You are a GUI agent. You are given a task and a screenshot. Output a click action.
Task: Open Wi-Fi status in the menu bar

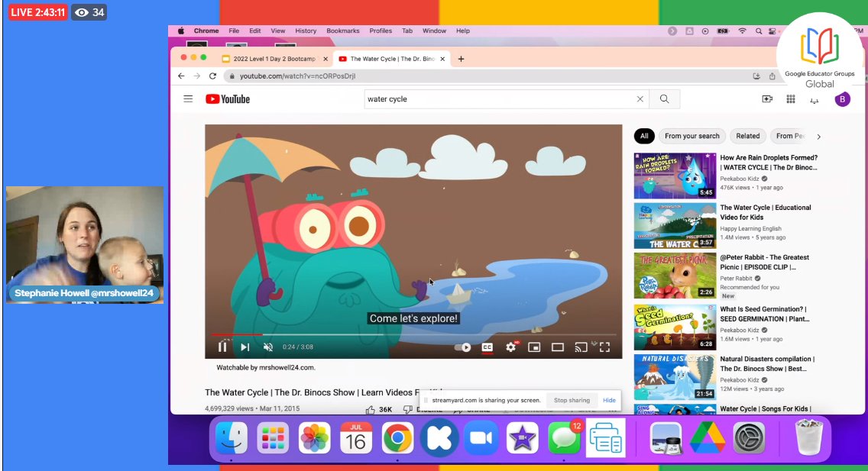(743, 31)
